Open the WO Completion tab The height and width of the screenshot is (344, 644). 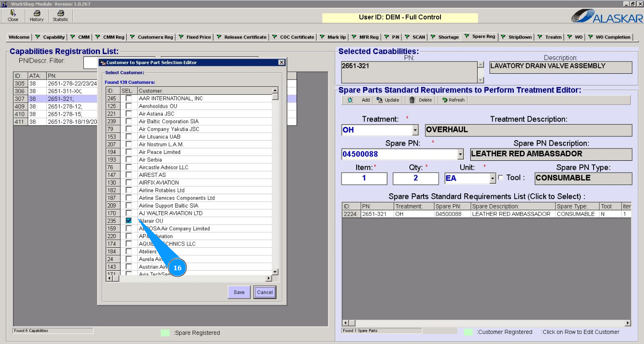pyautogui.click(x=609, y=37)
